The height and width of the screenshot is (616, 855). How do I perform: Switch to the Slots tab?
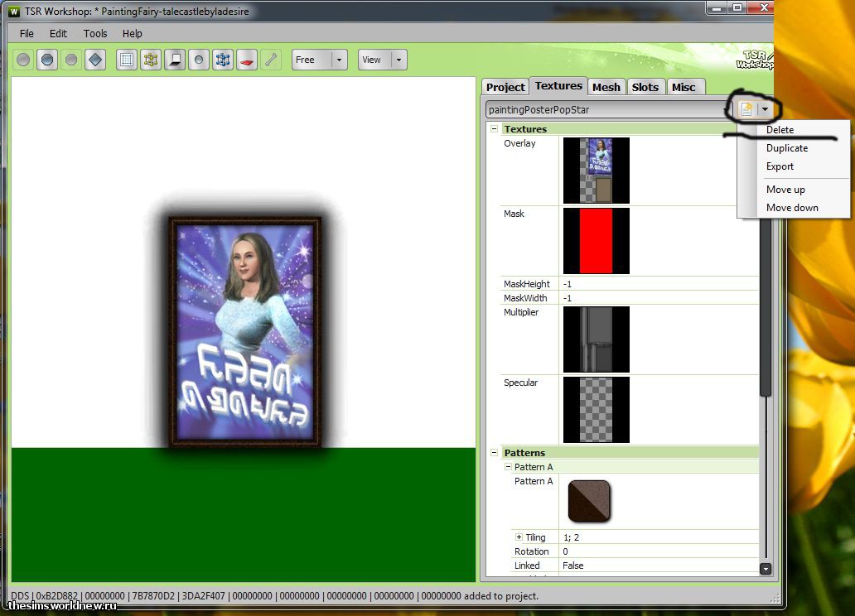[645, 87]
